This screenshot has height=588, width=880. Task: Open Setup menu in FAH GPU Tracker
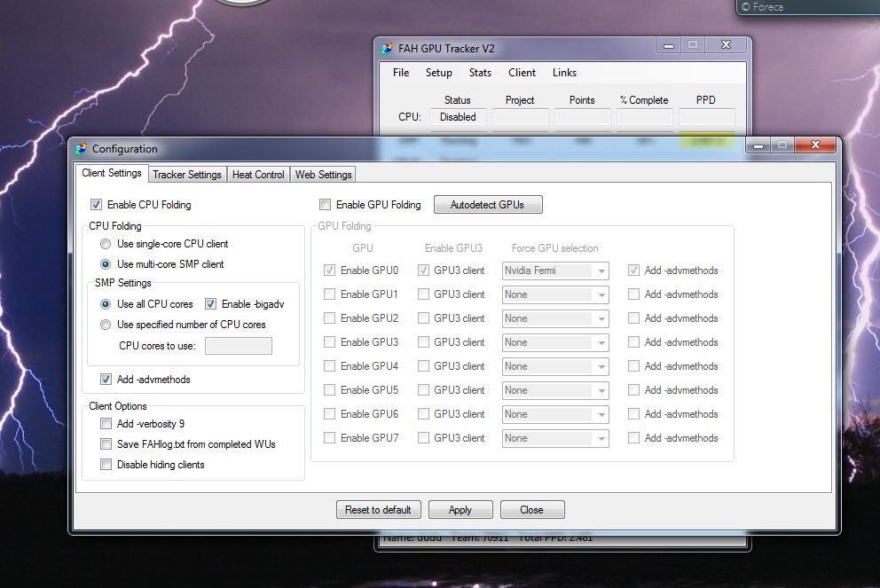[439, 73]
